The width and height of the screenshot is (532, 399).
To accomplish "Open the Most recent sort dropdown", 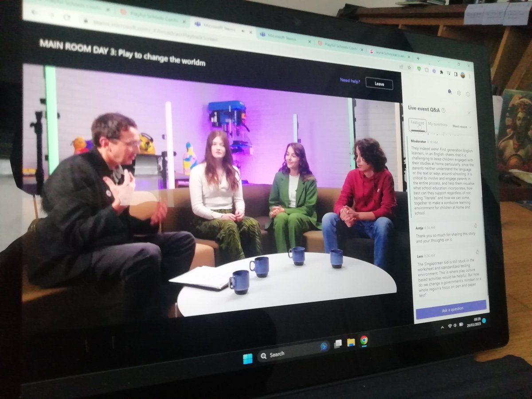I will [x=461, y=126].
